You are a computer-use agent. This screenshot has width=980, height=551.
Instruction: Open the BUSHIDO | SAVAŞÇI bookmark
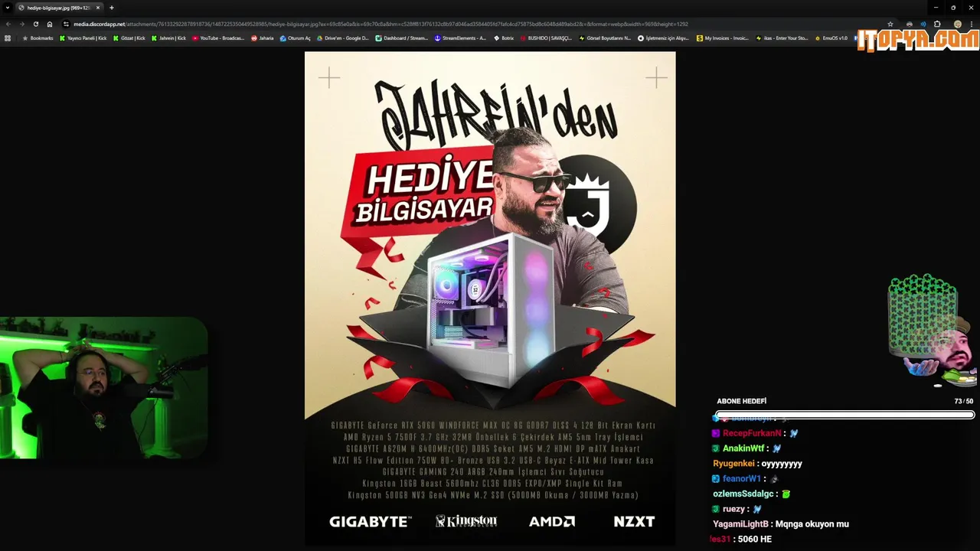(546, 37)
